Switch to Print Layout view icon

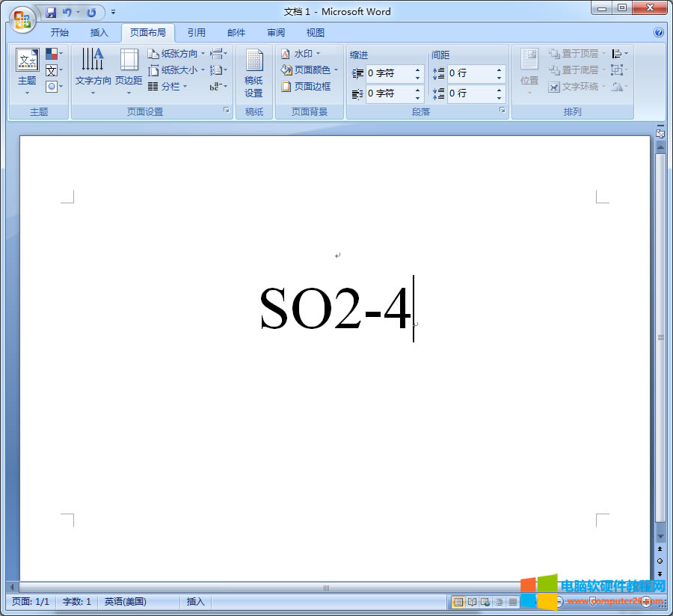click(x=458, y=601)
